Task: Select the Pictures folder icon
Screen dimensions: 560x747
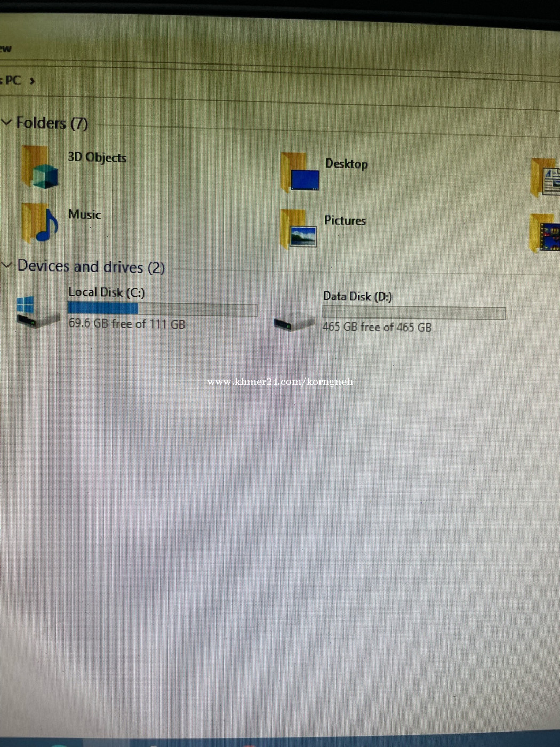Action: (299, 229)
